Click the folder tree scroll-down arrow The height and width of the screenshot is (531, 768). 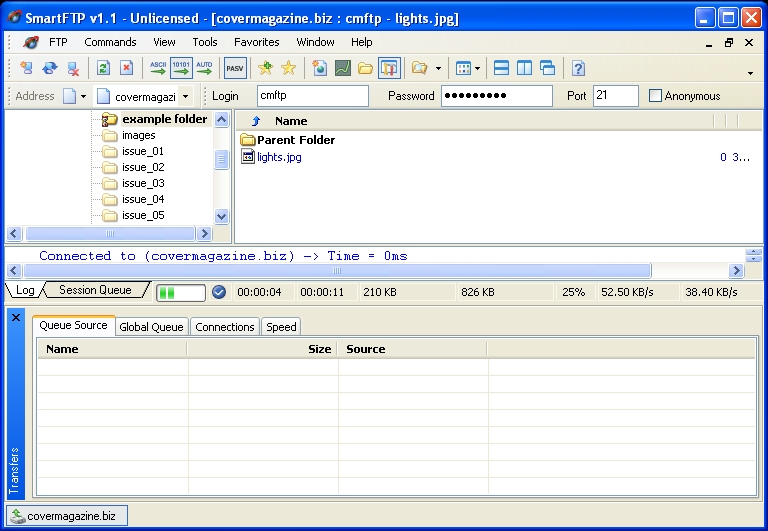click(221, 216)
